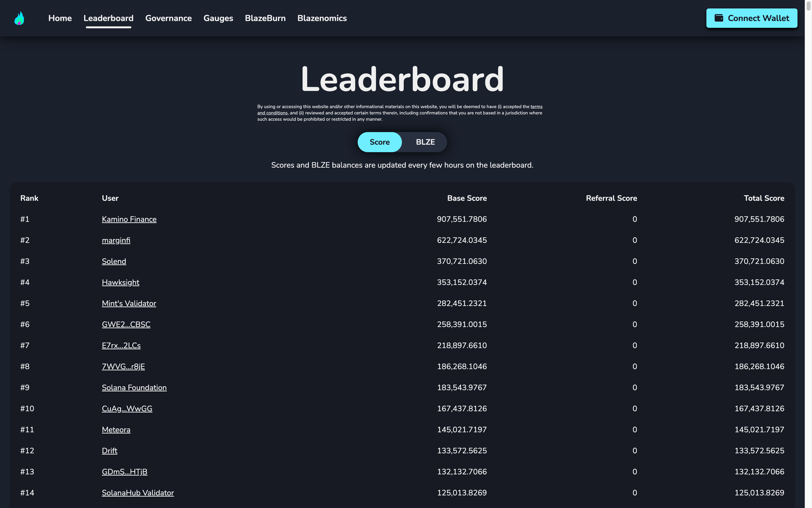Click total score 258,391.0015

759,325
